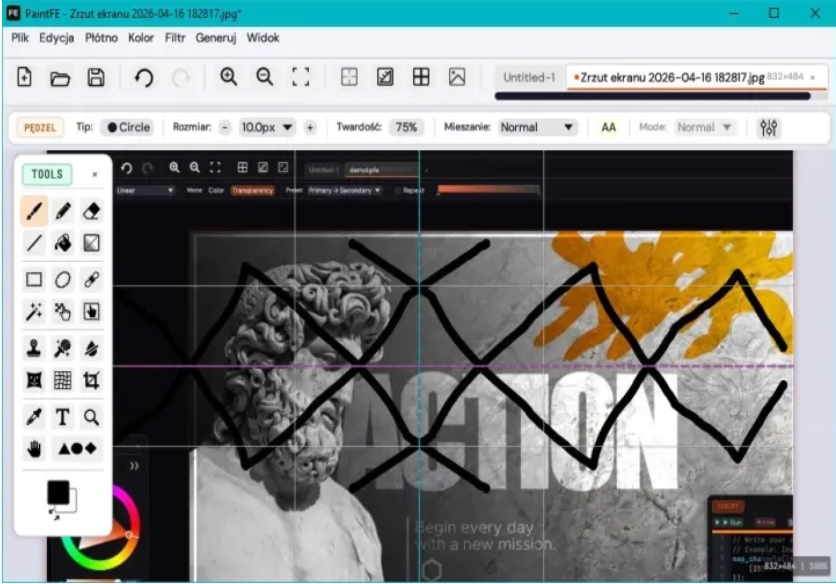Image resolution: width=836 pixels, height=584 pixels.
Task: Open the Generuj menu
Action: coord(216,38)
